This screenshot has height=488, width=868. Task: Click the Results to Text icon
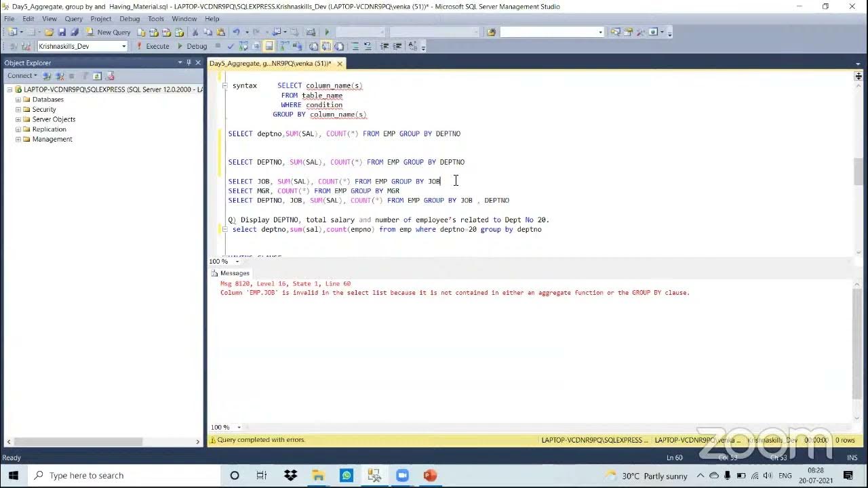(313, 46)
